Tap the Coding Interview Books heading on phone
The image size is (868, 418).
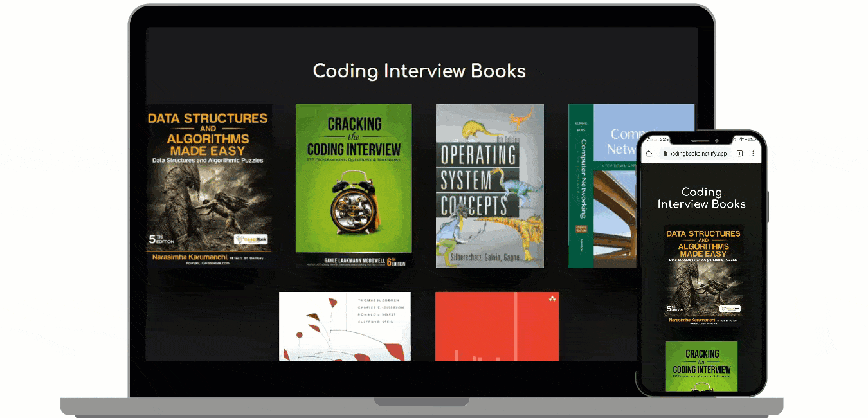[701, 198]
